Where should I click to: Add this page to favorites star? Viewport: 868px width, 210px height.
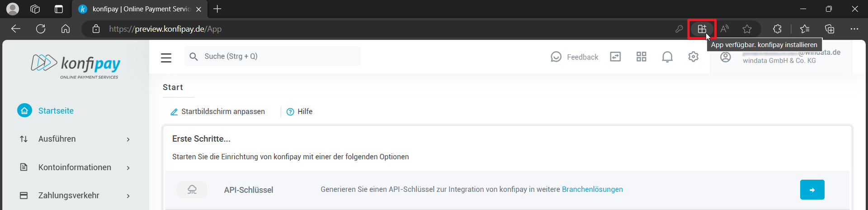pyautogui.click(x=747, y=29)
